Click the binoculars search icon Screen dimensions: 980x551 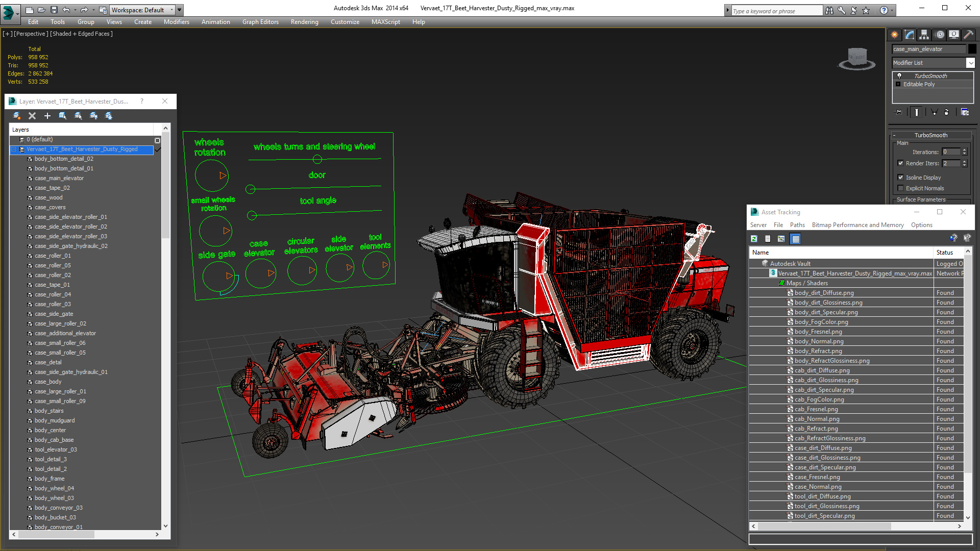(x=829, y=10)
